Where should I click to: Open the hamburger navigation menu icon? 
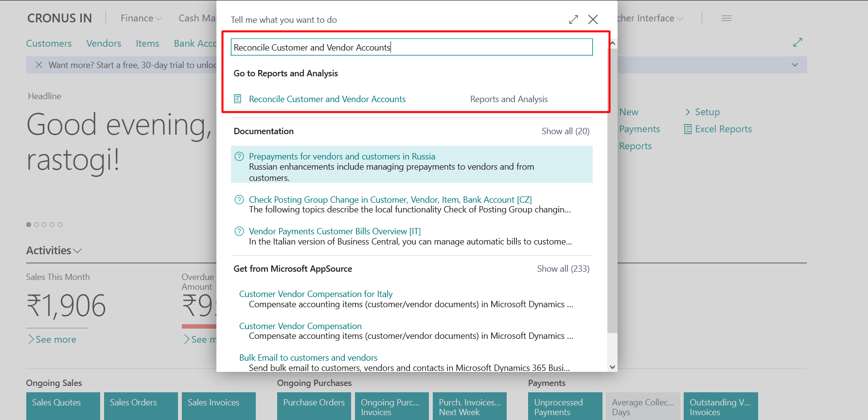click(x=726, y=18)
